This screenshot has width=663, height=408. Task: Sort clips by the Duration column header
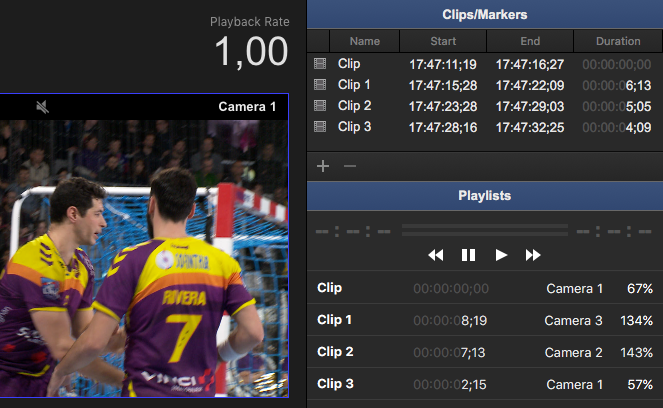tap(617, 41)
